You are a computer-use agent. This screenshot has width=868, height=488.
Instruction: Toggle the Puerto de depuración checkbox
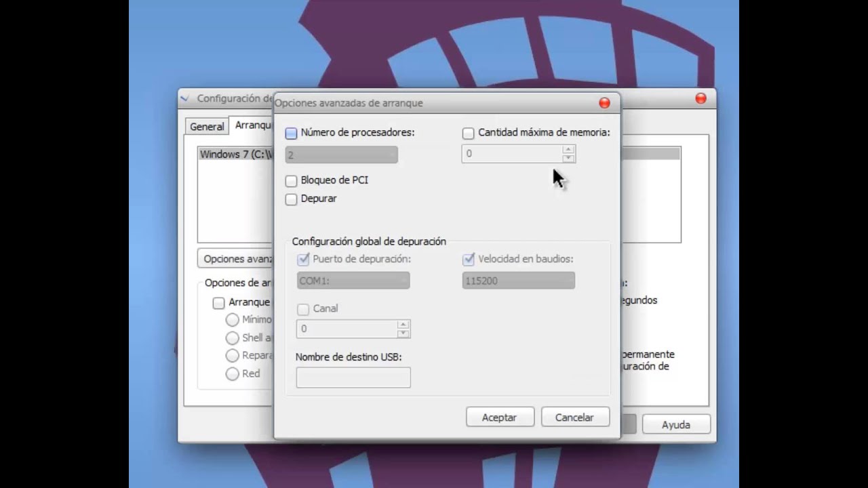click(x=304, y=259)
